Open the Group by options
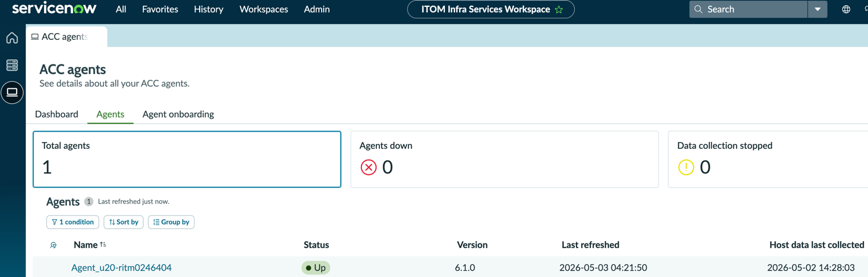 pos(171,222)
